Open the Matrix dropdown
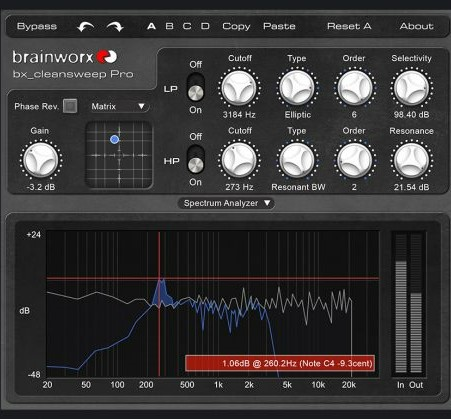This screenshot has height=419, width=451. 119,106
